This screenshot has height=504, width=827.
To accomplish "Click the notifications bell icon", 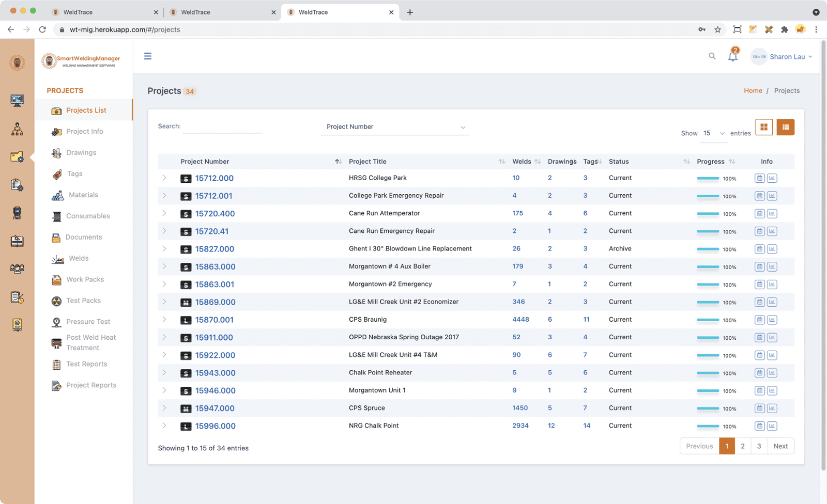I will (x=732, y=56).
